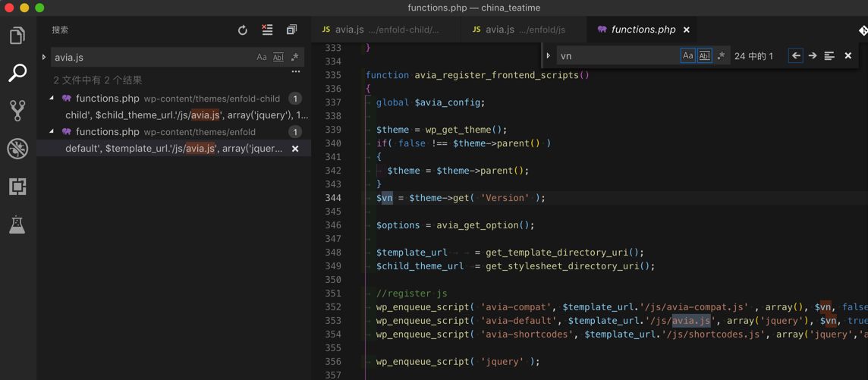Toggle match case in sidebar search
Viewport: 868px width, 380px height.
pos(262,57)
